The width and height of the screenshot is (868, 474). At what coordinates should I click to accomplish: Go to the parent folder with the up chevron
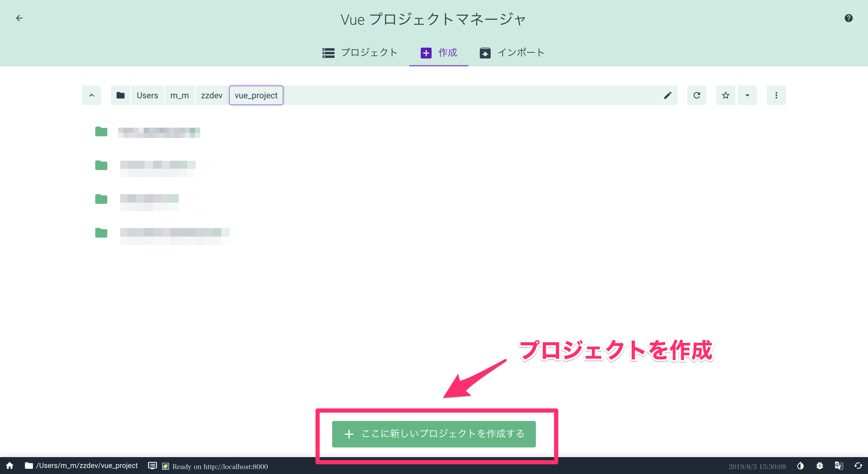click(91, 95)
